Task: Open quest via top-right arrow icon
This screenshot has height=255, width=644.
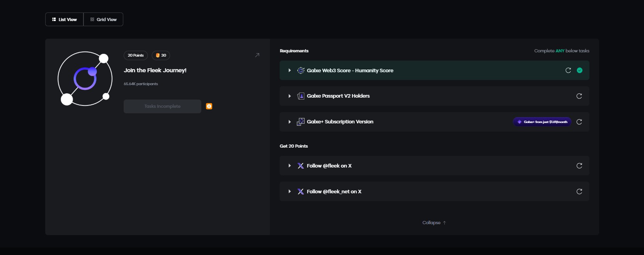Action: pyautogui.click(x=257, y=55)
